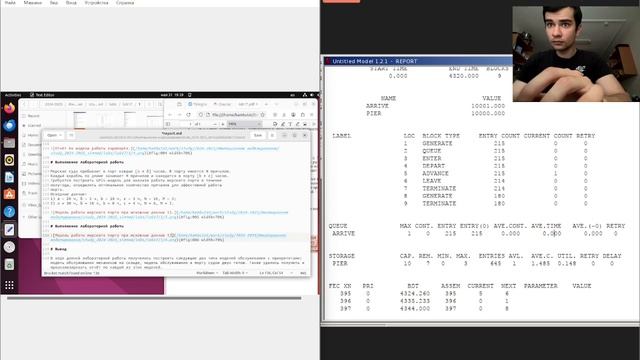Reload the page in the Firefox window
Image resolution: width=640 pixels, height=360 pixels.
click(189, 115)
